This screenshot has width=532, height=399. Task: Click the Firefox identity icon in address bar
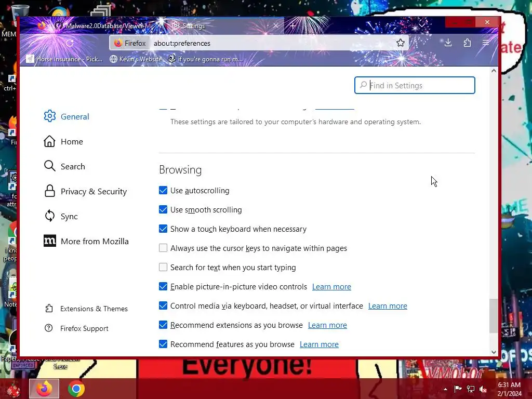(130, 43)
